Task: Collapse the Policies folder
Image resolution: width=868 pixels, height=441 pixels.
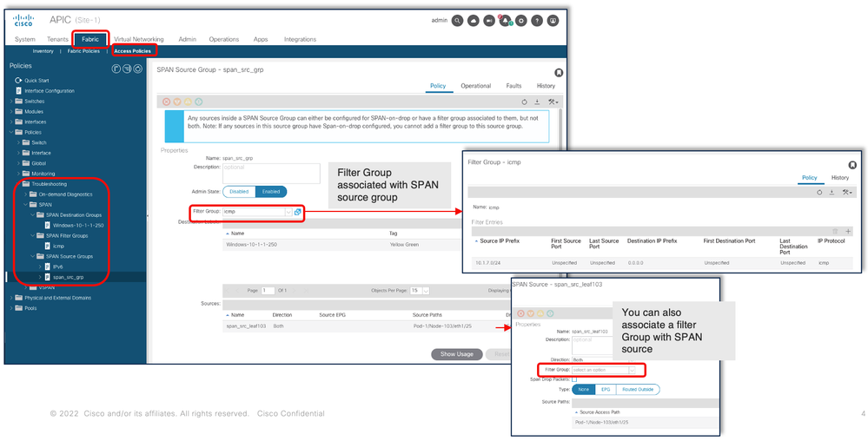Action: 11,132
